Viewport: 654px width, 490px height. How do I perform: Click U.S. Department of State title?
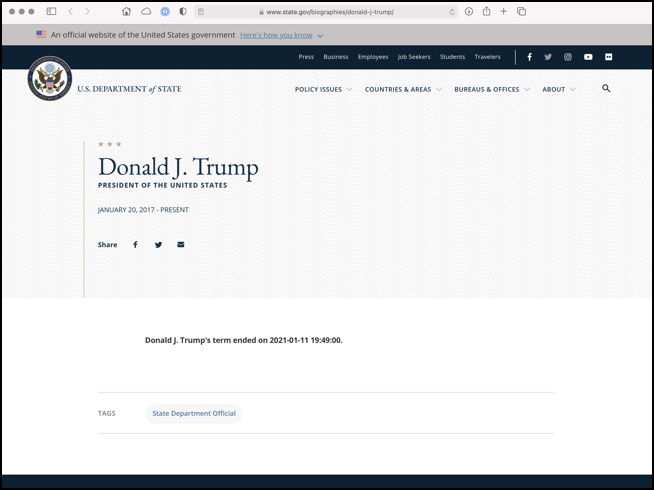point(129,89)
